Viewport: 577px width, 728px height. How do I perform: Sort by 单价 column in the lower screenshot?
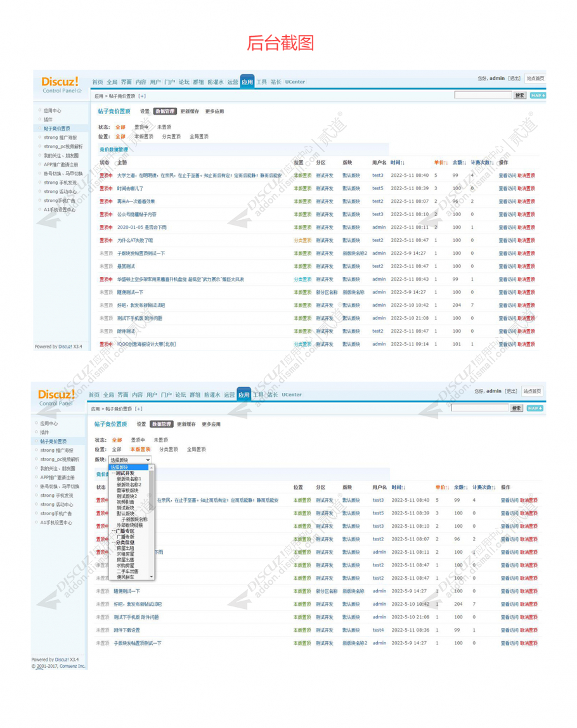(x=442, y=487)
